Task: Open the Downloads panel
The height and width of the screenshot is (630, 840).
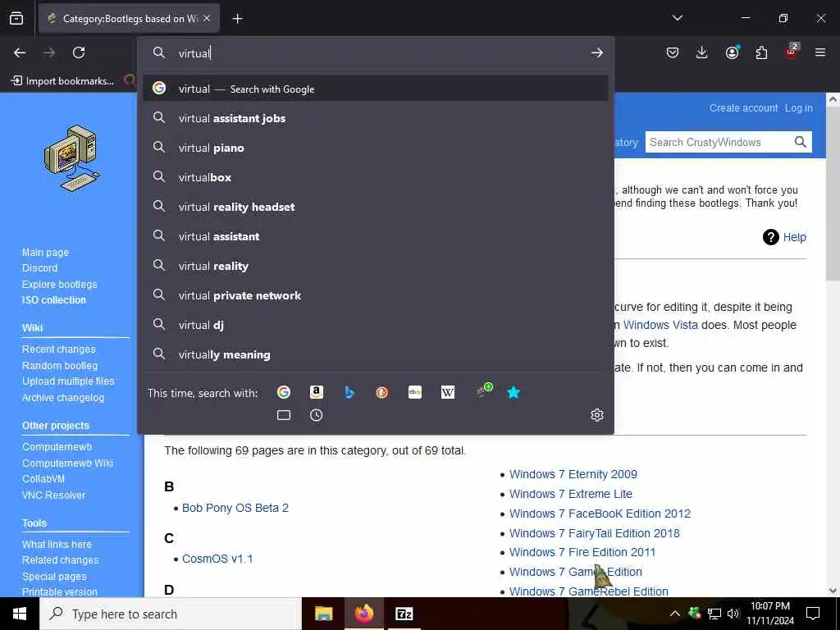Action: pyautogui.click(x=702, y=52)
